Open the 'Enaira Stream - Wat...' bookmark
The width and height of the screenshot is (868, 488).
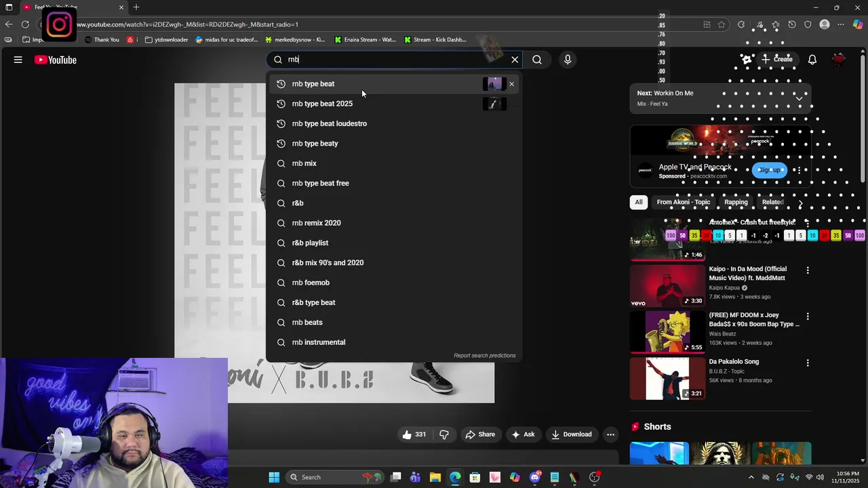click(x=365, y=40)
